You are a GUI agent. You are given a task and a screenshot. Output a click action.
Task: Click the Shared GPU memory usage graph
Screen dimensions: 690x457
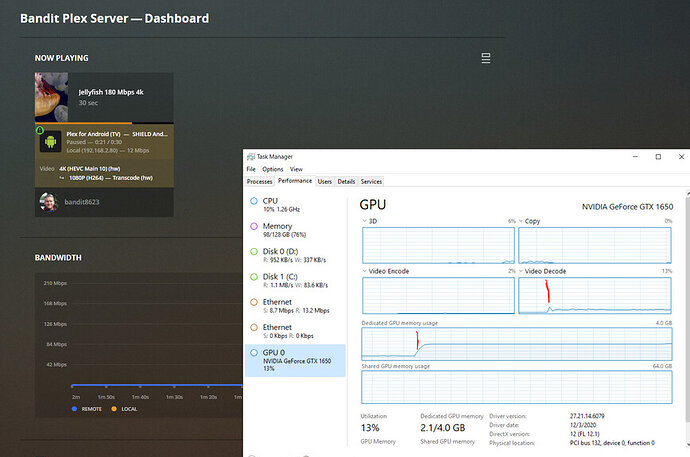click(517, 387)
